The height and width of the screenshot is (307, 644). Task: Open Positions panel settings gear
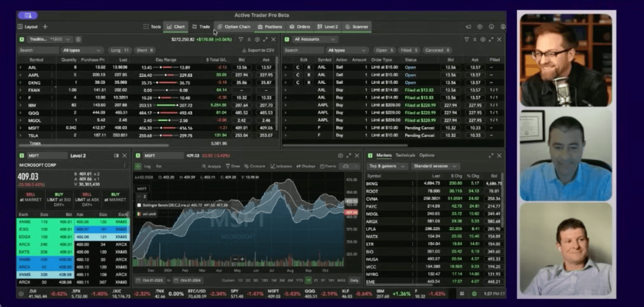[257, 39]
